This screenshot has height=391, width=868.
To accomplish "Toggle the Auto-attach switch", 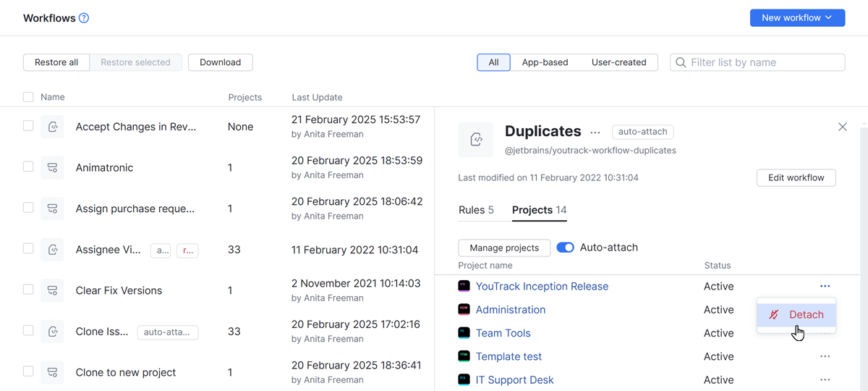I will point(565,248).
